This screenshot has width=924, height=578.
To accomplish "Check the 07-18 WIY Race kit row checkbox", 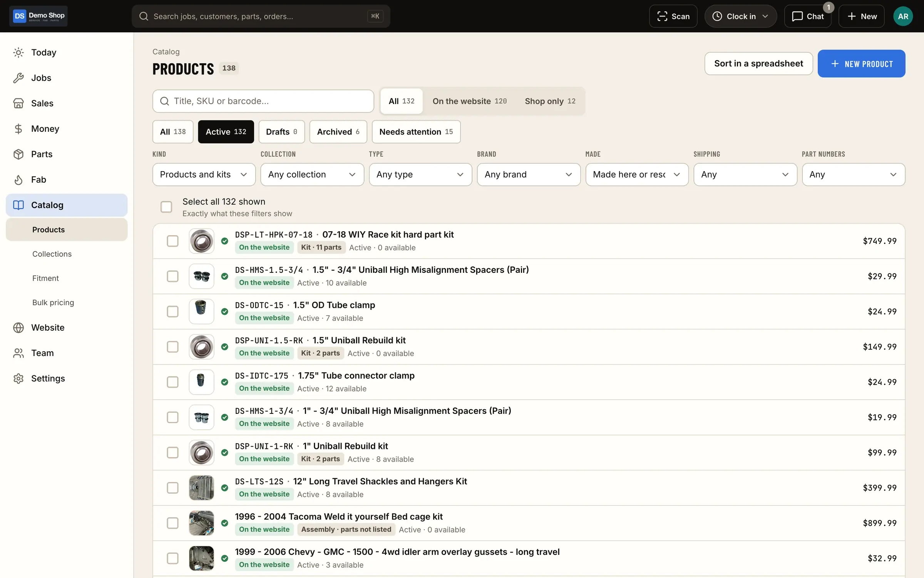I will coord(172,241).
